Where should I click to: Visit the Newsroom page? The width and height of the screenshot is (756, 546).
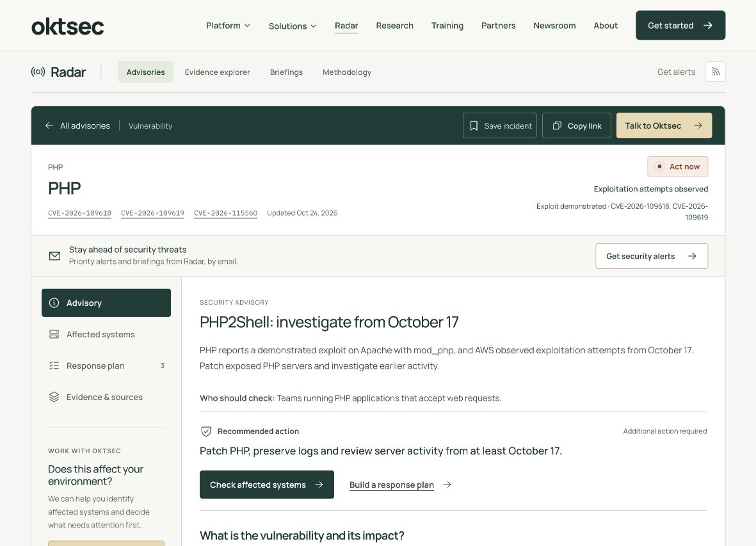click(554, 26)
